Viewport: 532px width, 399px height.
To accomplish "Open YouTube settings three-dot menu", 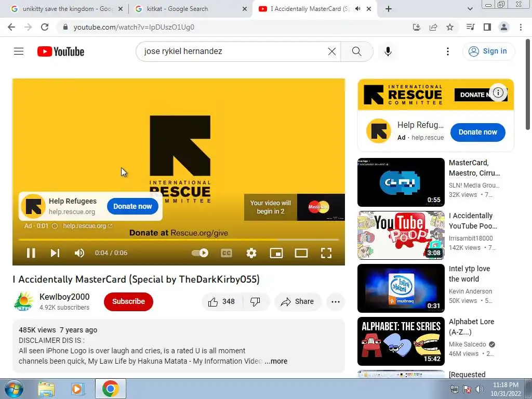I will click(x=448, y=51).
